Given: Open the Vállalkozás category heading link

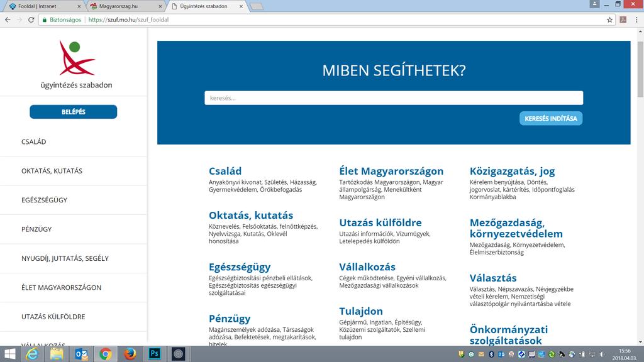Looking at the screenshot, I should pos(367,267).
